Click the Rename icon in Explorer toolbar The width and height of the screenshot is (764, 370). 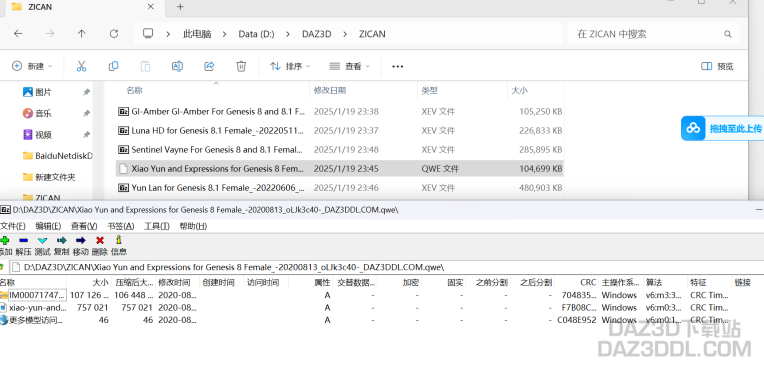pos(177,66)
